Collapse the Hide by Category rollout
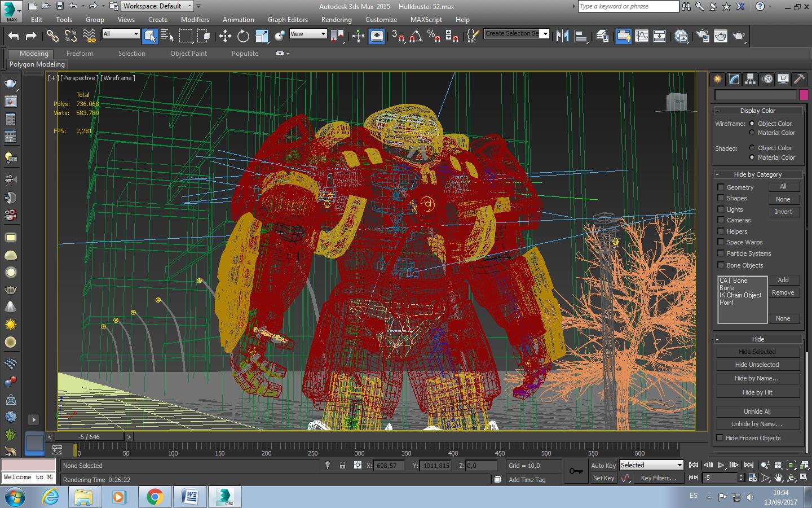 pyautogui.click(x=717, y=174)
